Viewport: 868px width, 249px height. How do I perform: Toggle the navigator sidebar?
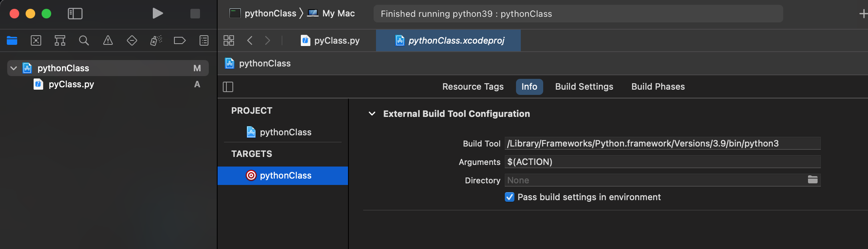click(x=75, y=14)
